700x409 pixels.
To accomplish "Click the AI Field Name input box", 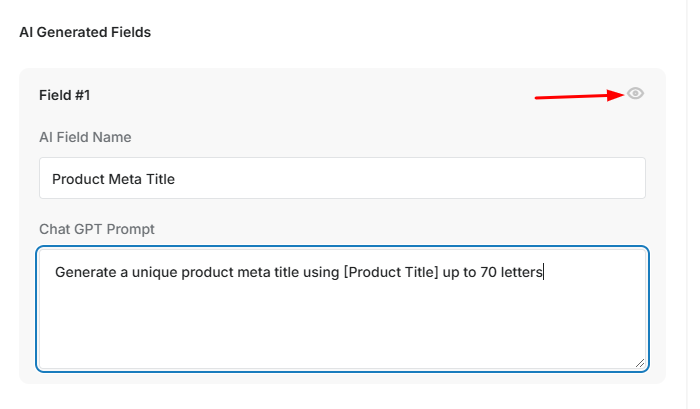I will pyautogui.click(x=342, y=178).
